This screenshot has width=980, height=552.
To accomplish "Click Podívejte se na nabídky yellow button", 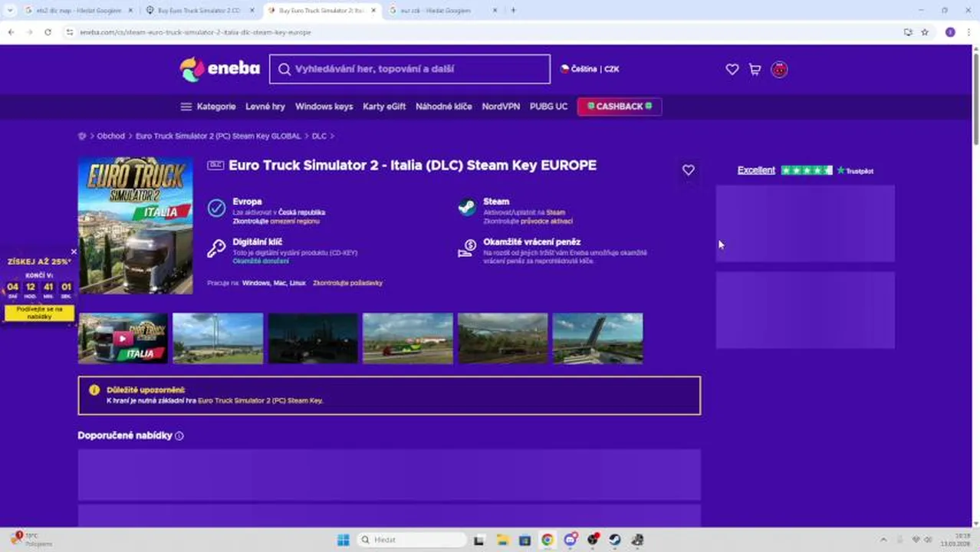I will pos(39,313).
